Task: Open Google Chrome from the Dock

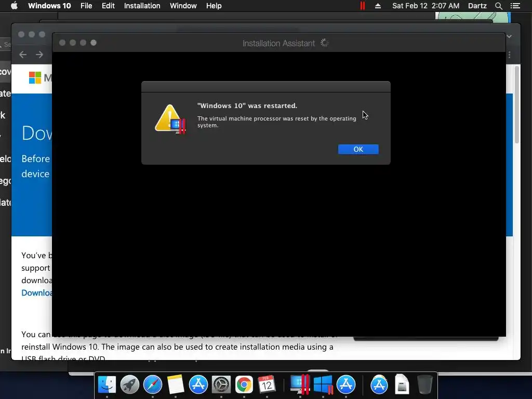Action: (x=244, y=384)
